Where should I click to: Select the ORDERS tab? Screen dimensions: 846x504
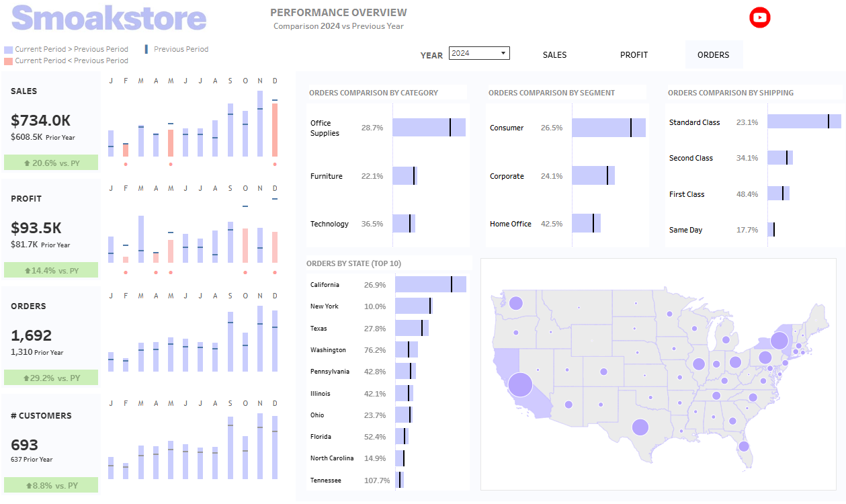[714, 55]
